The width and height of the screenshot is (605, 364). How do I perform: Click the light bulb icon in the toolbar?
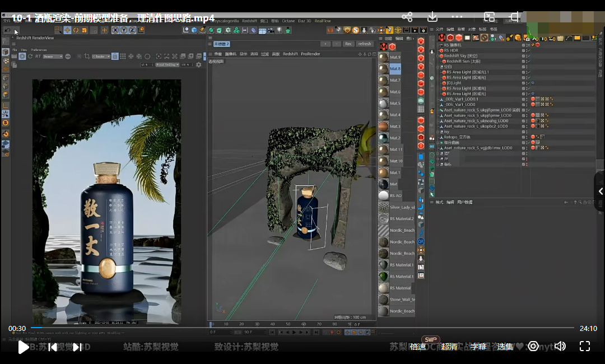(x=280, y=30)
